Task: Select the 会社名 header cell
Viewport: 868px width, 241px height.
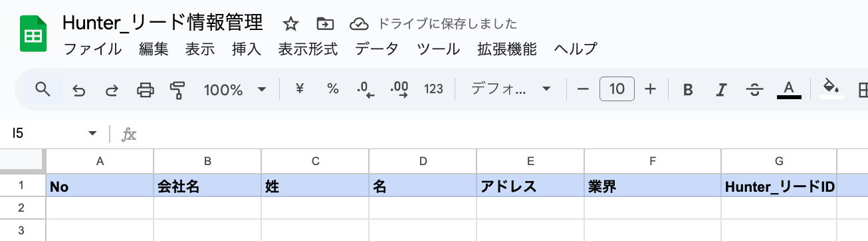Action: coord(207,186)
